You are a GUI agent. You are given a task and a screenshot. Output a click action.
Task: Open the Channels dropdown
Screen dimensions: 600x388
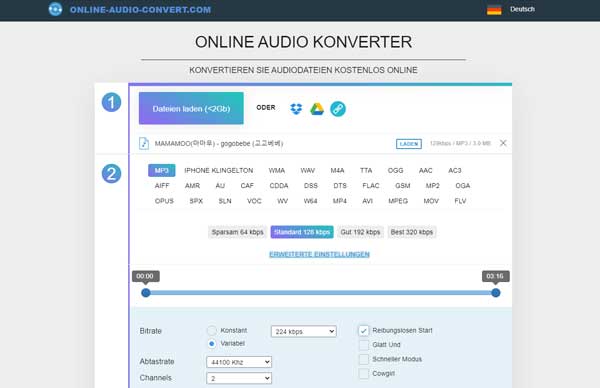pos(239,378)
